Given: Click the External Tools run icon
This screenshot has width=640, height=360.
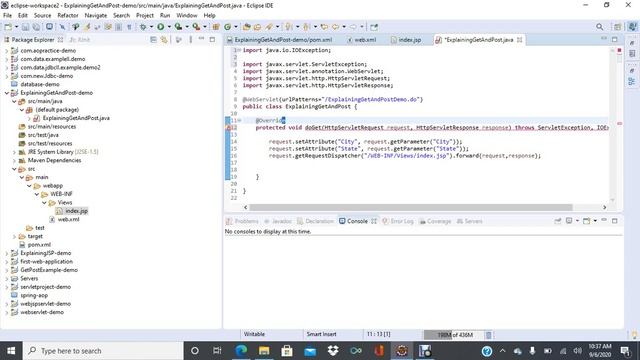Looking at the screenshot, I should 196,27.
